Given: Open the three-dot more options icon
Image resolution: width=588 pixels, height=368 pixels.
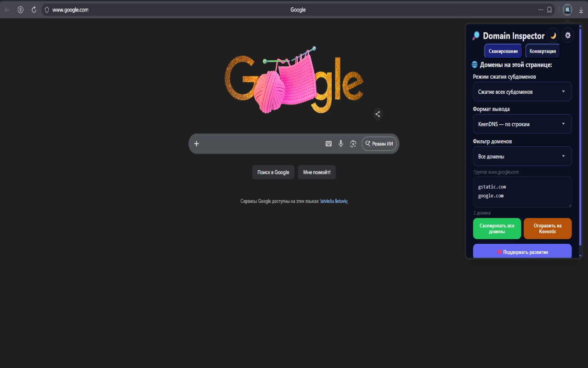Looking at the screenshot, I should tap(541, 9).
